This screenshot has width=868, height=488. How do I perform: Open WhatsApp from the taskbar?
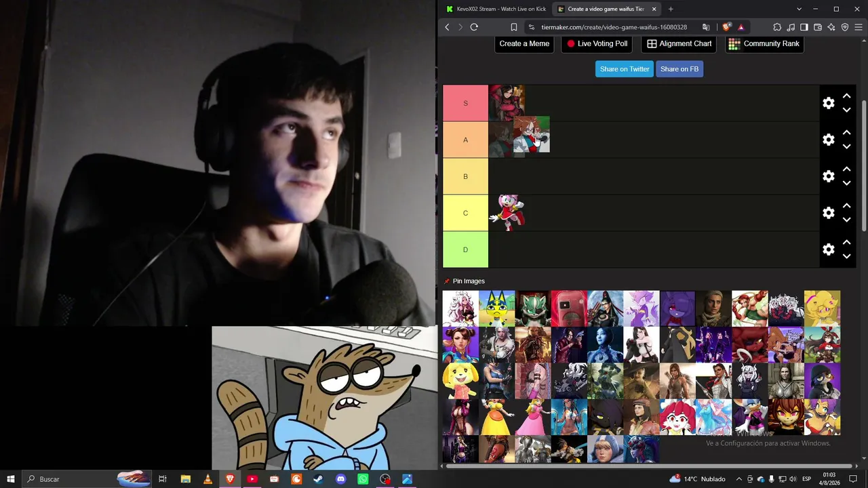(363, 479)
